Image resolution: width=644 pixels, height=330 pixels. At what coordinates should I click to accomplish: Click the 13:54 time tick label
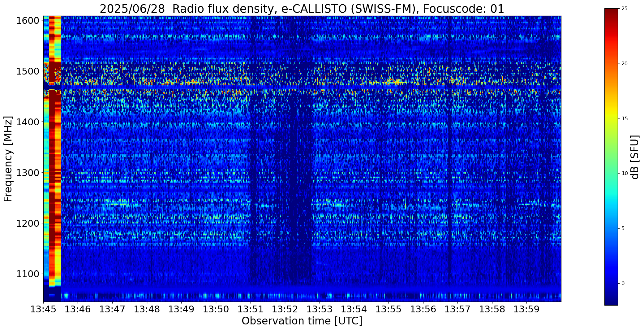point(354,309)
